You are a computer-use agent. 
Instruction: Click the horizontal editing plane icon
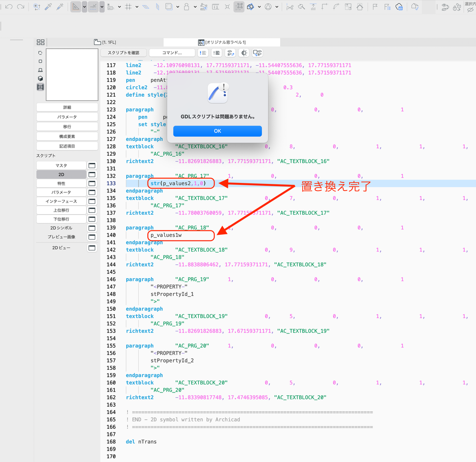146,7
